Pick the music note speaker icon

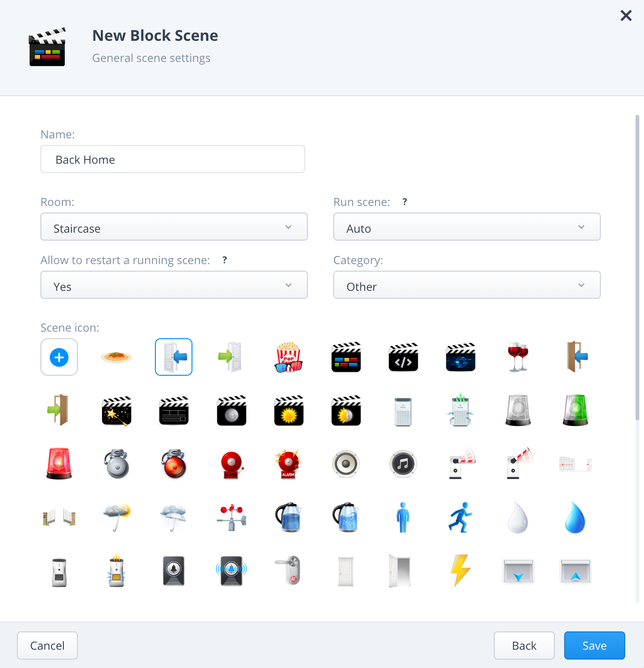coord(403,463)
